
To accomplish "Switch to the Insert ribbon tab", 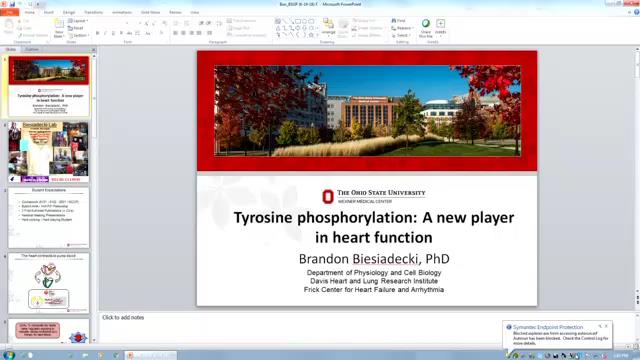I will [49, 12].
